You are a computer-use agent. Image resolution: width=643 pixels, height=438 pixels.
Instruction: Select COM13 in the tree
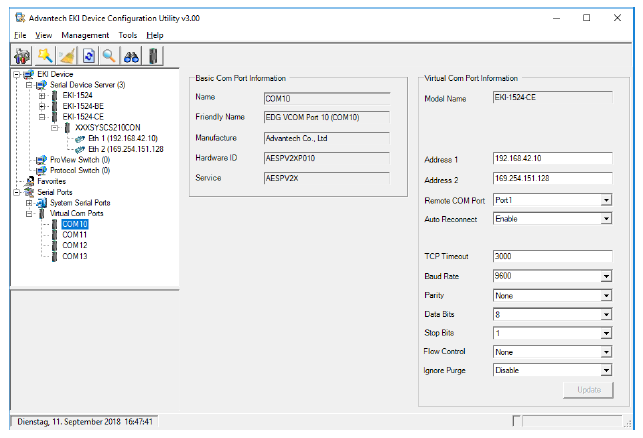pos(75,256)
